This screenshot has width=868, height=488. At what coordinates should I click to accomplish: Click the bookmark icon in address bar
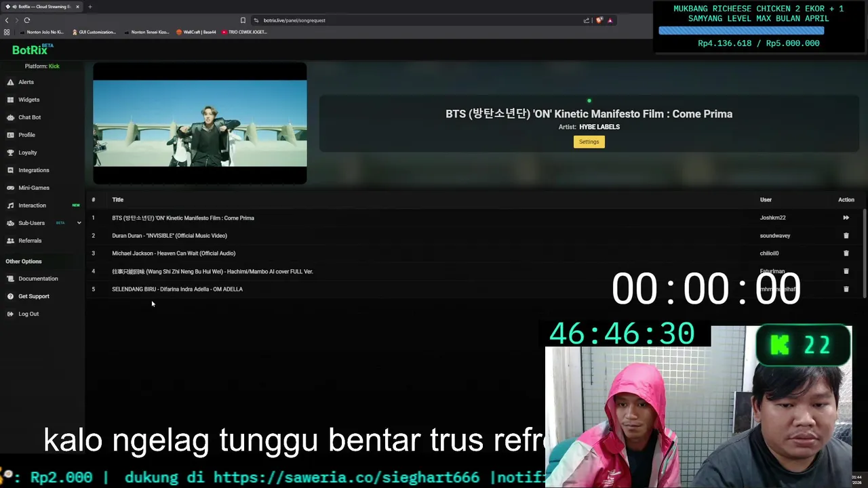[243, 20]
